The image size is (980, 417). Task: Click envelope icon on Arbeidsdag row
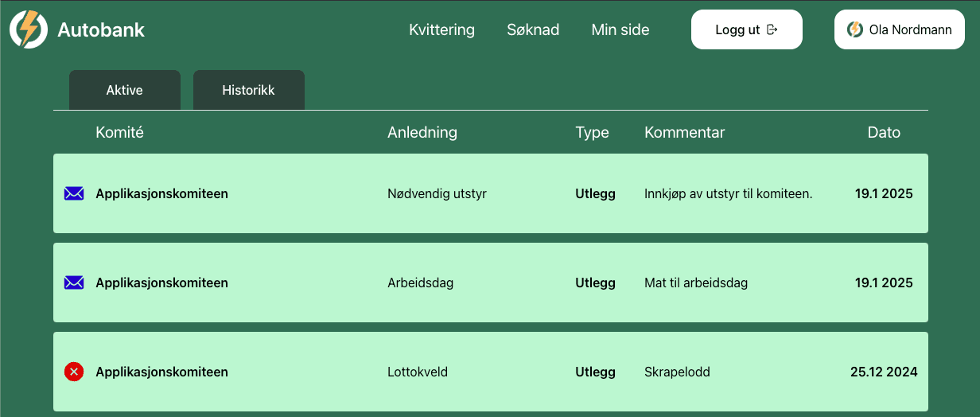74,283
